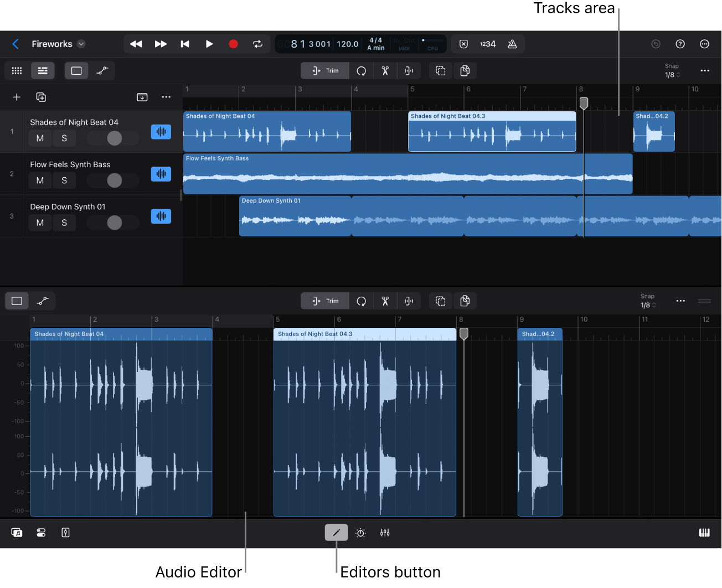
Task: Select the Shades of Night Beat 04.3 region
Action: pos(492,131)
